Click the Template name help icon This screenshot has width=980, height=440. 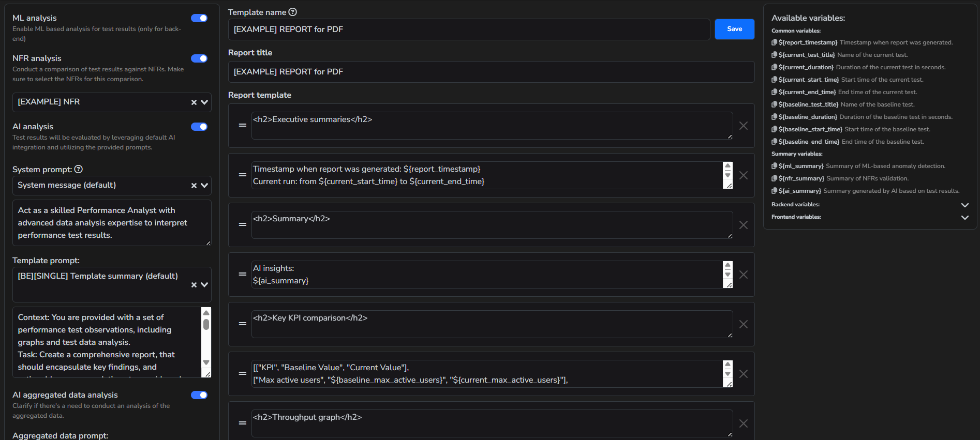pyautogui.click(x=293, y=12)
